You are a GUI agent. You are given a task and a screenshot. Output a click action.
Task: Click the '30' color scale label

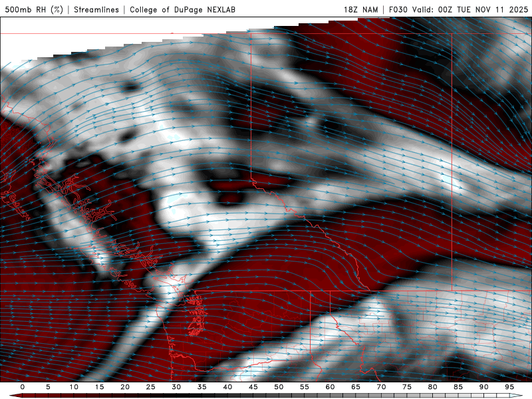pos(176,387)
